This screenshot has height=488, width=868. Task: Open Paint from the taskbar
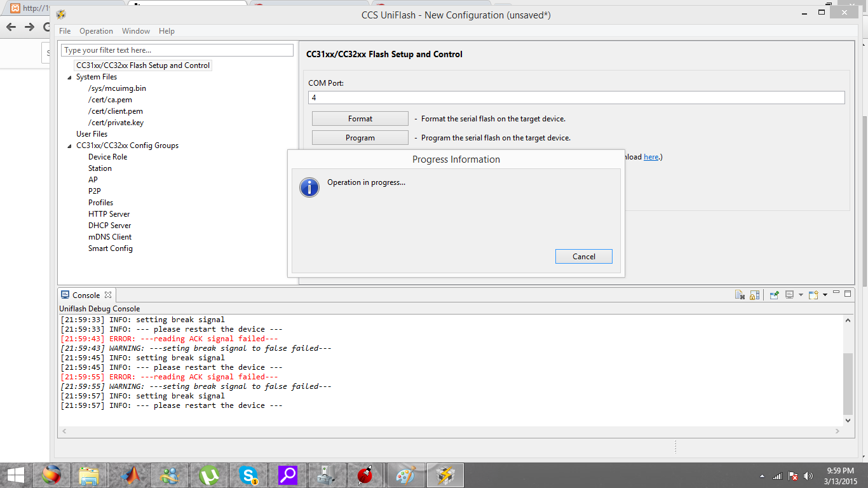405,475
